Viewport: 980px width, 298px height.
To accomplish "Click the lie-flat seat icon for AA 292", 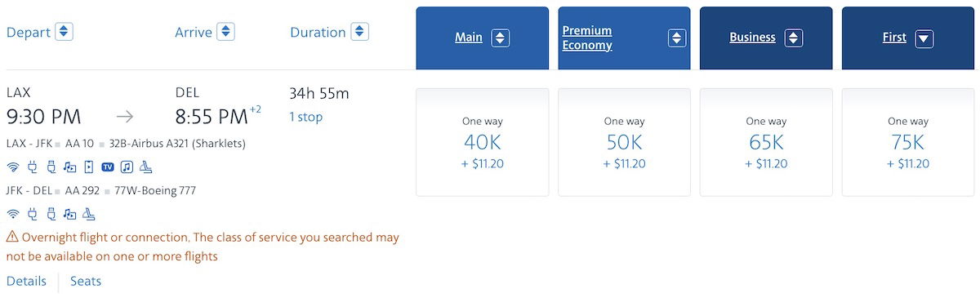I will click(88, 214).
